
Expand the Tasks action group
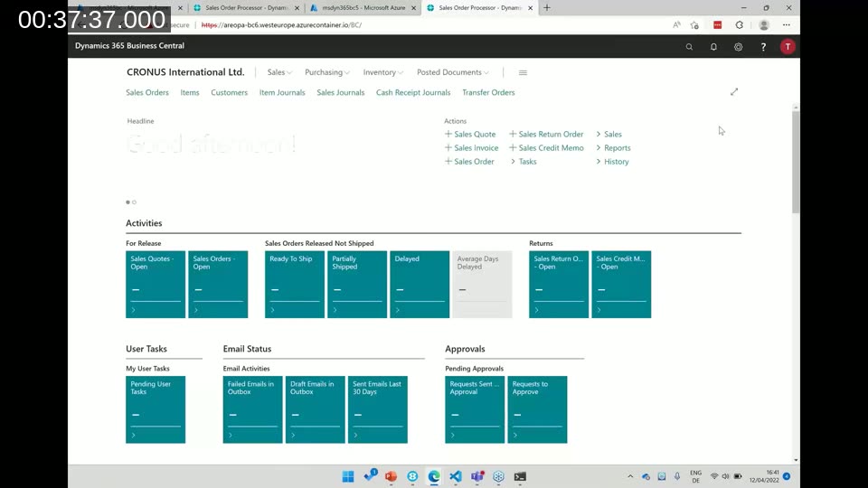pos(524,162)
